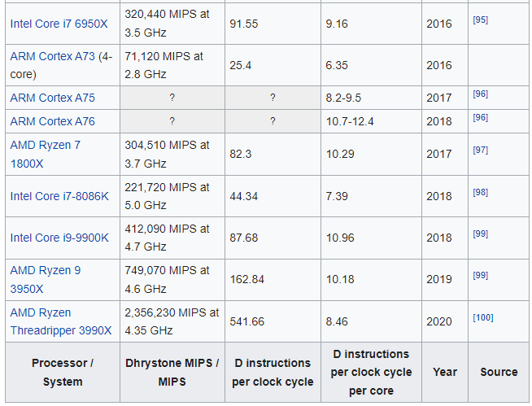Follow citation [99] in the Ryzen 9 3950X row

click(x=481, y=275)
